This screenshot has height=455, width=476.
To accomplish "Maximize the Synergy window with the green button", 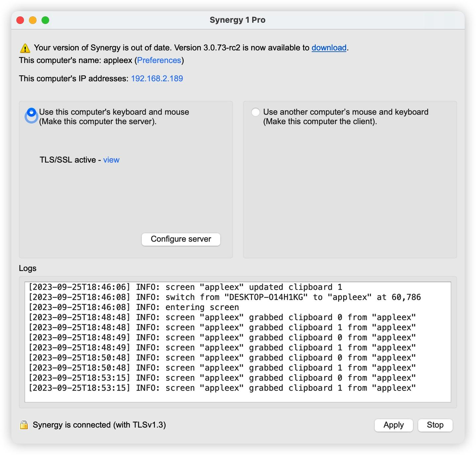I will tap(45, 20).
